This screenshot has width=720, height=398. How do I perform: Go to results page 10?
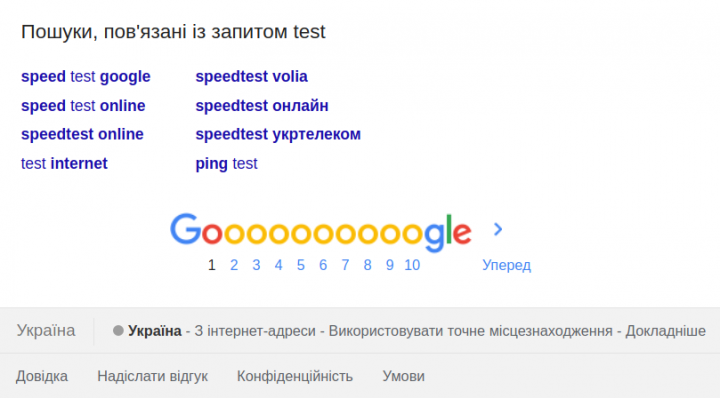pyautogui.click(x=412, y=265)
